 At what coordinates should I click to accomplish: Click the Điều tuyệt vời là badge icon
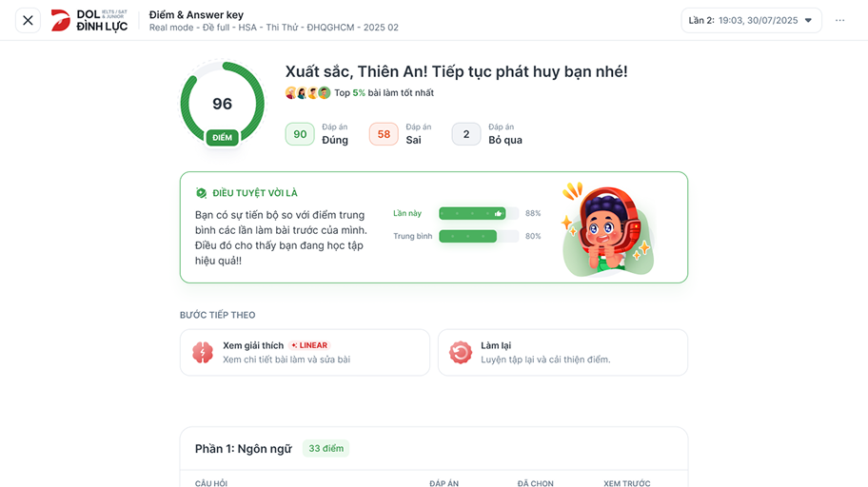click(x=201, y=193)
